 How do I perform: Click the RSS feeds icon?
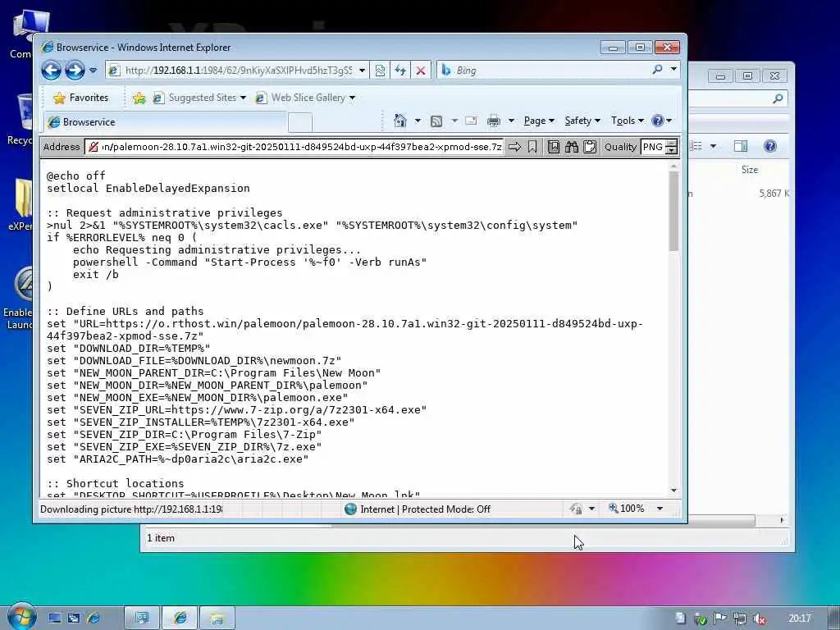[436, 121]
